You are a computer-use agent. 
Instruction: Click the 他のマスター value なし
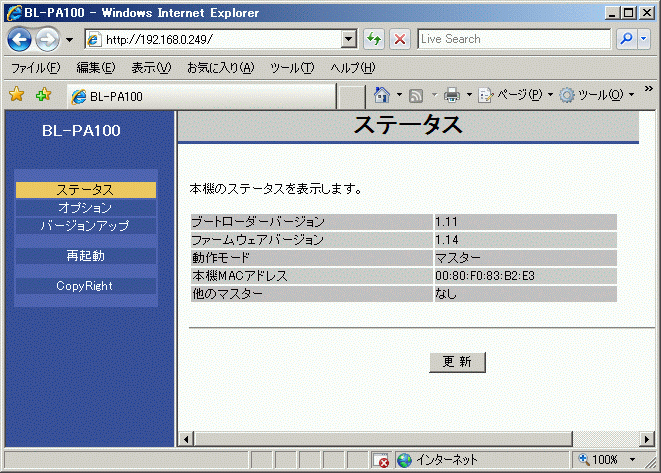tap(446, 294)
